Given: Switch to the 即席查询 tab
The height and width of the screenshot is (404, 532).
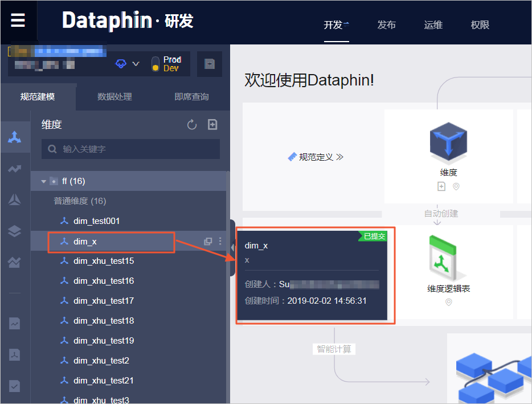Looking at the screenshot, I should 192,97.
